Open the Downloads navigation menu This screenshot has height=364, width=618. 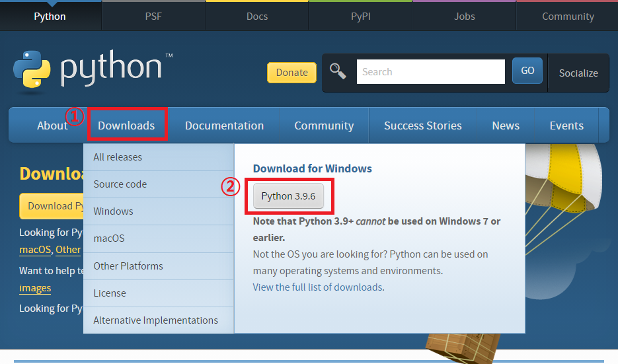pyautogui.click(x=126, y=126)
